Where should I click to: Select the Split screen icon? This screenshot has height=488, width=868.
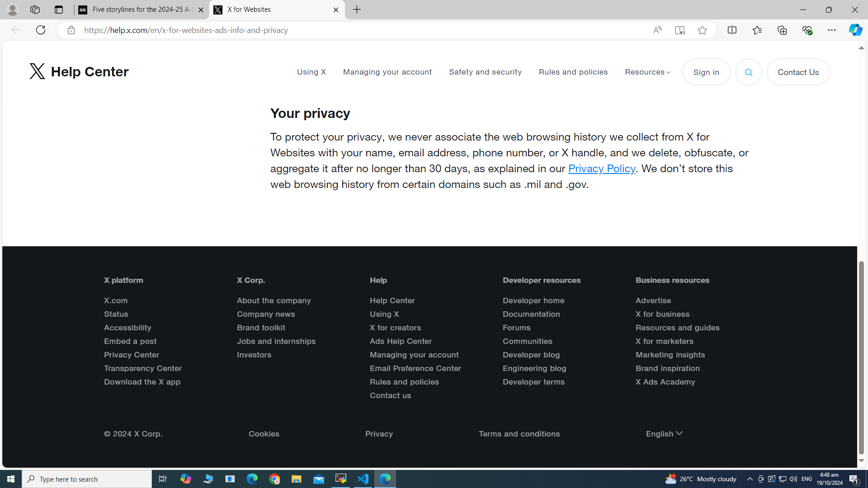tap(732, 30)
